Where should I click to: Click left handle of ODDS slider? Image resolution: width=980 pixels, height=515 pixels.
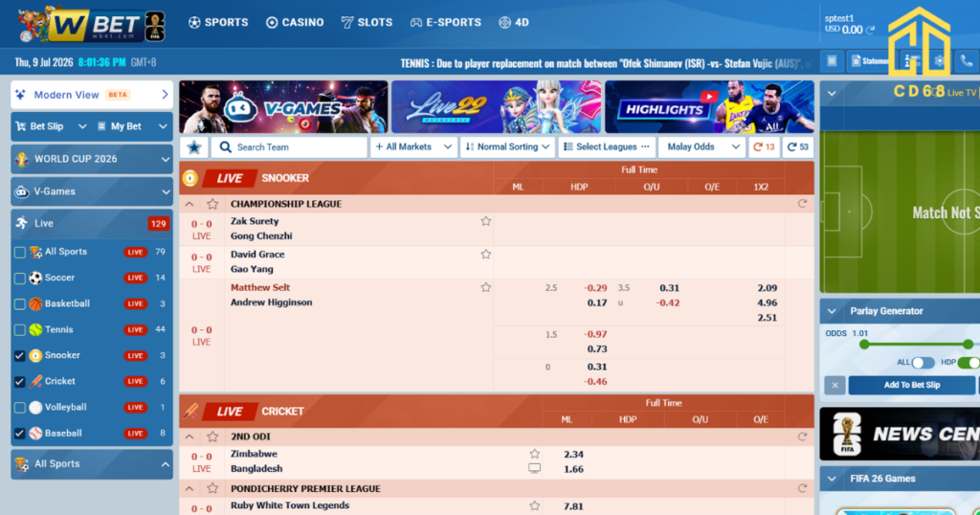point(864,345)
